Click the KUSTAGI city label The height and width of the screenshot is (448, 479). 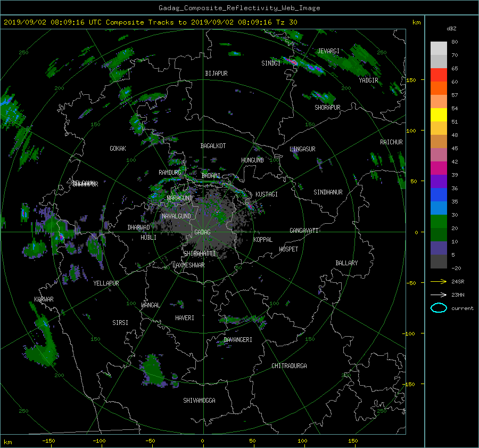pyautogui.click(x=267, y=194)
